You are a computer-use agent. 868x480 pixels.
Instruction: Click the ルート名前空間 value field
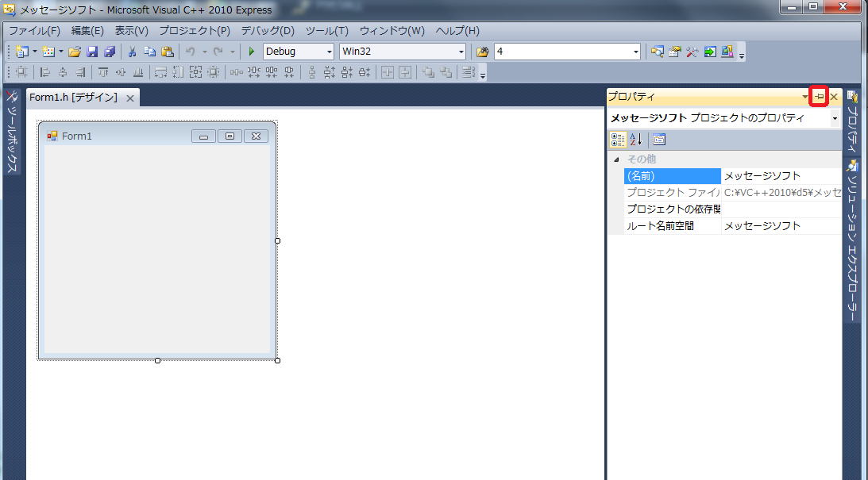781,226
